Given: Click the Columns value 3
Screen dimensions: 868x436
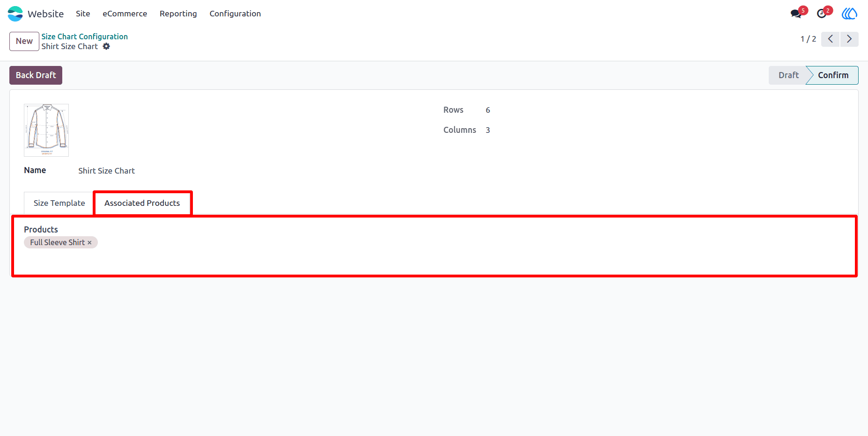Looking at the screenshot, I should (x=488, y=130).
